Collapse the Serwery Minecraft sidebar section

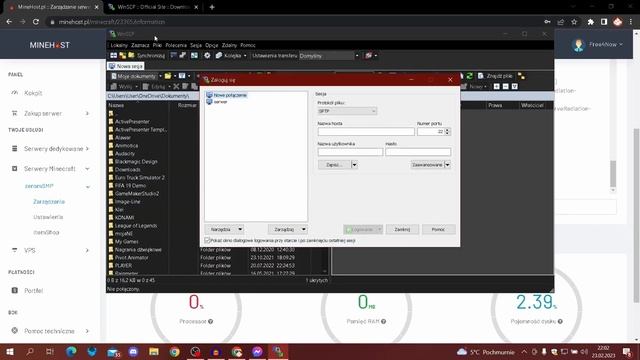click(x=50, y=169)
